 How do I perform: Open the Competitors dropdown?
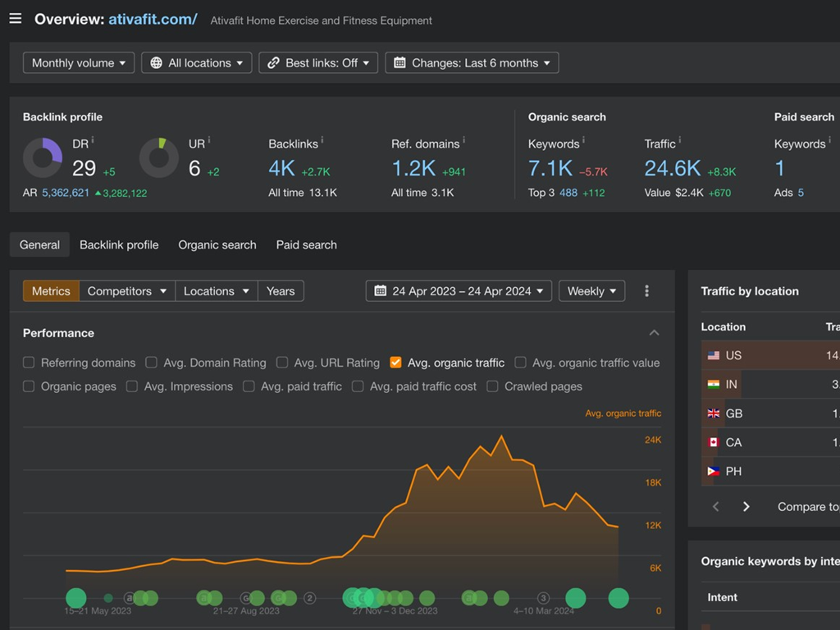pyautogui.click(x=127, y=291)
